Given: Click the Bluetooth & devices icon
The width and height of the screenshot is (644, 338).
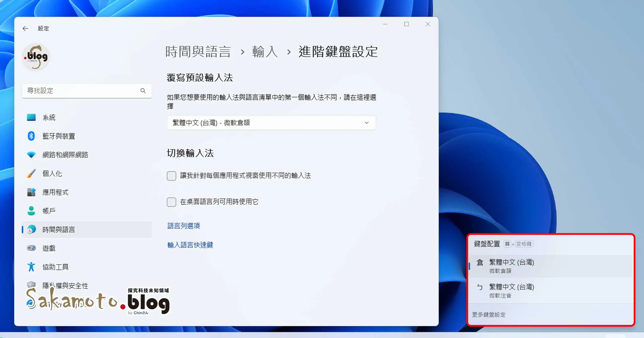Looking at the screenshot, I should (x=31, y=136).
